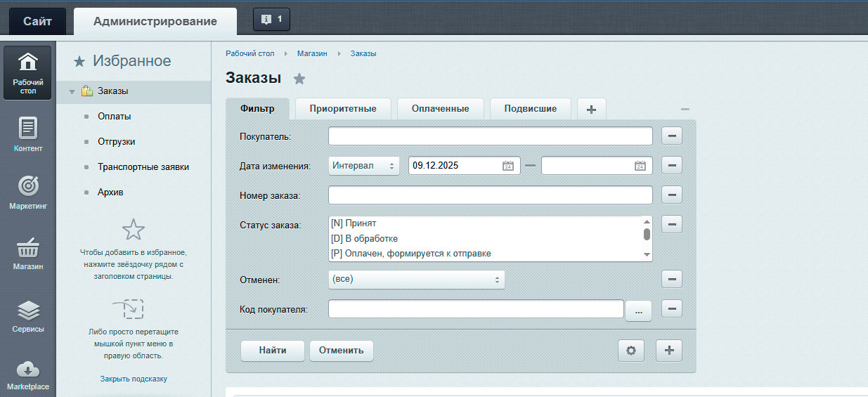Switch to the Приоритетные filter tab
Screen dimensions: 868x397
342,109
